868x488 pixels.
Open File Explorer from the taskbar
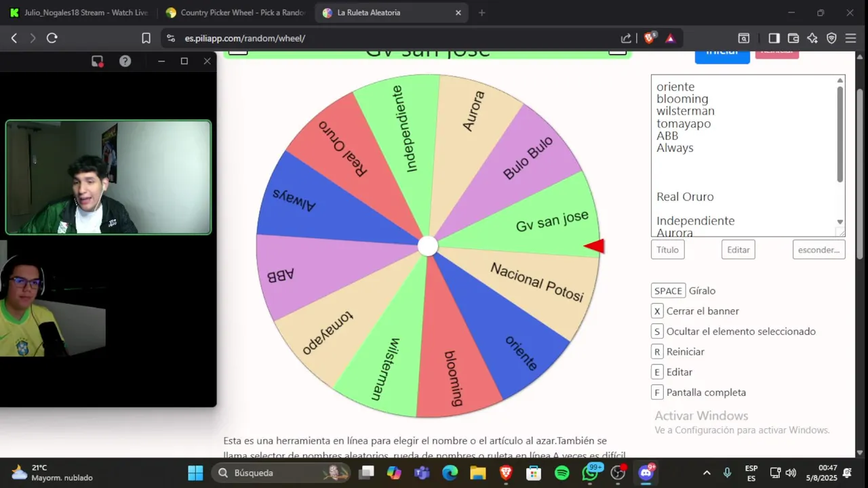478,472
